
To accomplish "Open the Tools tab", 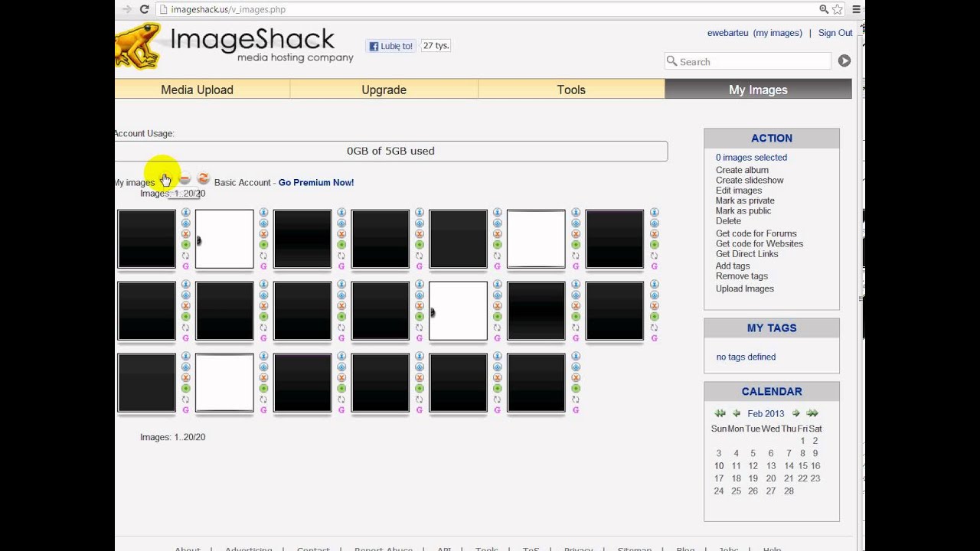I will point(571,90).
